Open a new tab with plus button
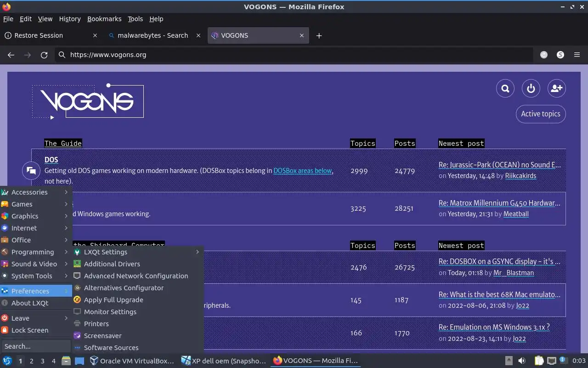Image resolution: width=588 pixels, height=368 pixels. [319, 35]
